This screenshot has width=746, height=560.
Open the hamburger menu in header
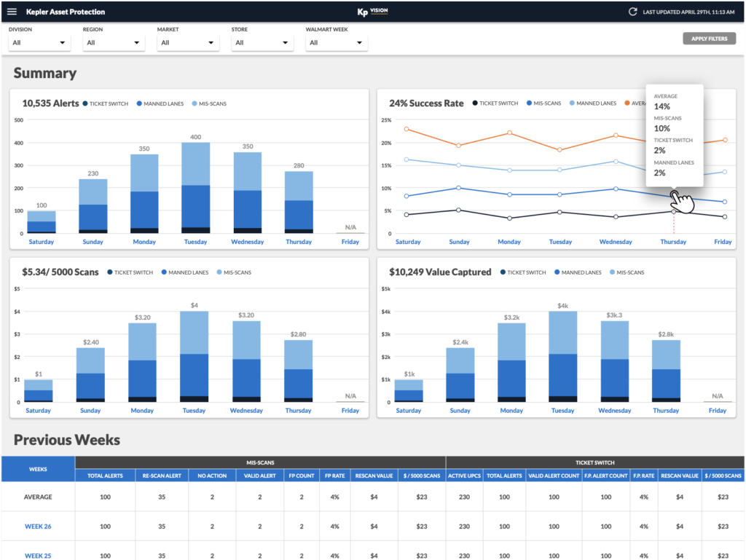point(12,12)
